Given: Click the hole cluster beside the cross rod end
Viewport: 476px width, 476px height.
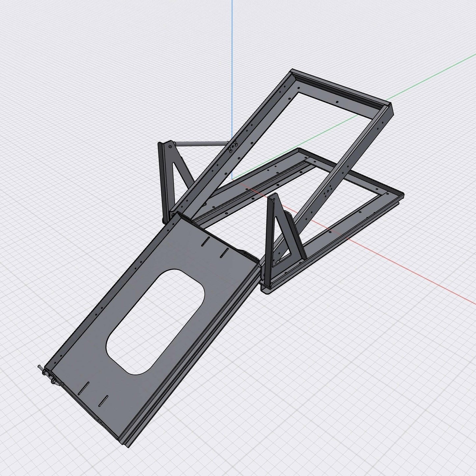Looking at the screenshot, I should click(x=233, y=147).
